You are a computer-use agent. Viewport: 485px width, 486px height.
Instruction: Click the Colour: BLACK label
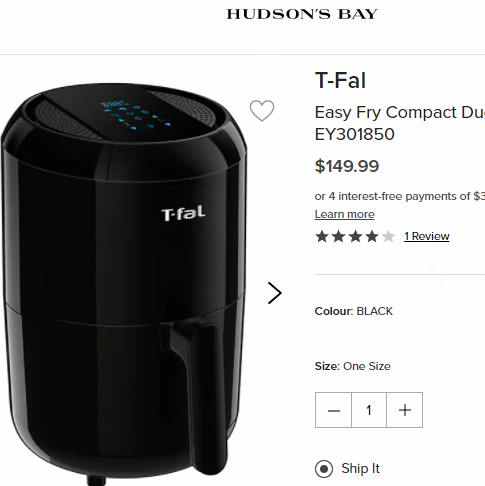(354, 311)
